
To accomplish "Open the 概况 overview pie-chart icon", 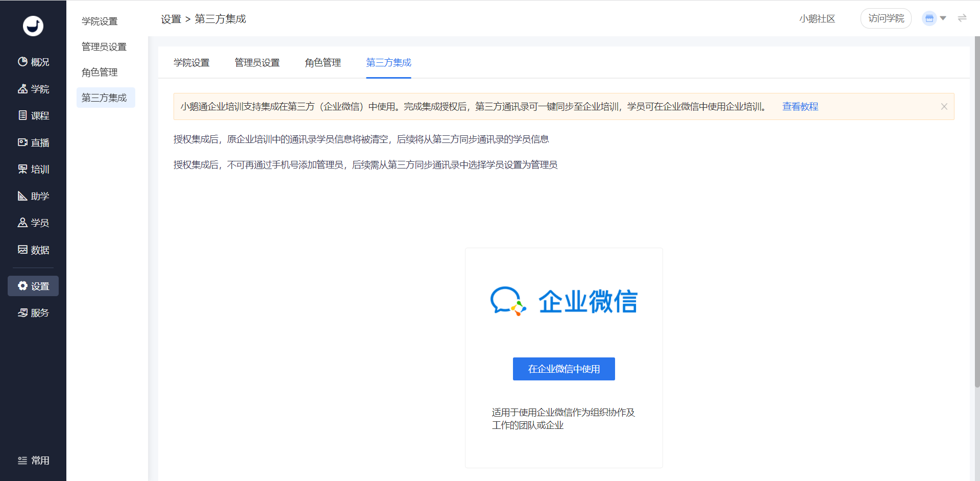I will tap(22, 62).
